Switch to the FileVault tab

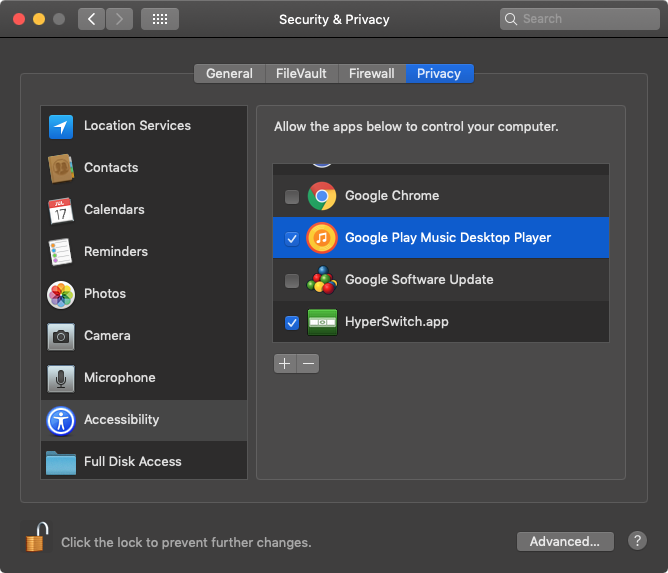click(x=301, y=73)
